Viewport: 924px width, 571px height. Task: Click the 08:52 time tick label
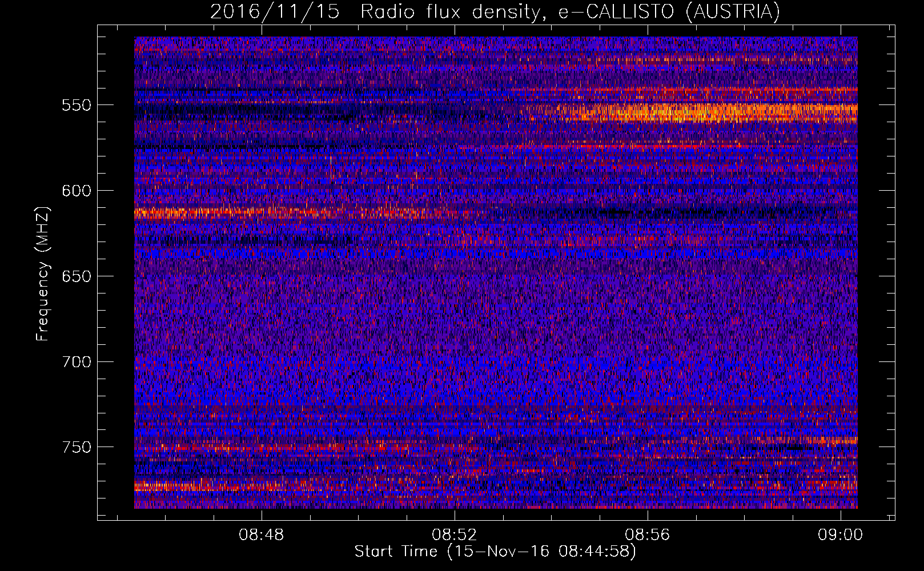pyautogui.click(x=455, y=535)
